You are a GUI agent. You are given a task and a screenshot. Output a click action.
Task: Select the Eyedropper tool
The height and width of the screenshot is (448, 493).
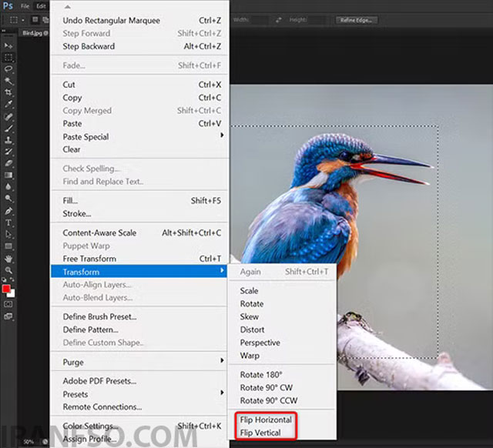pos(8,105)
